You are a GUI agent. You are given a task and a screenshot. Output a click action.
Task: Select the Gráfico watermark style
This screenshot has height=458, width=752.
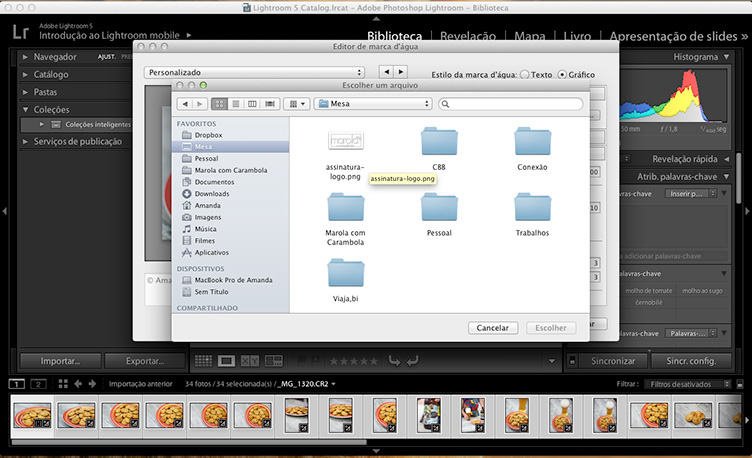[x=562, y=74]
